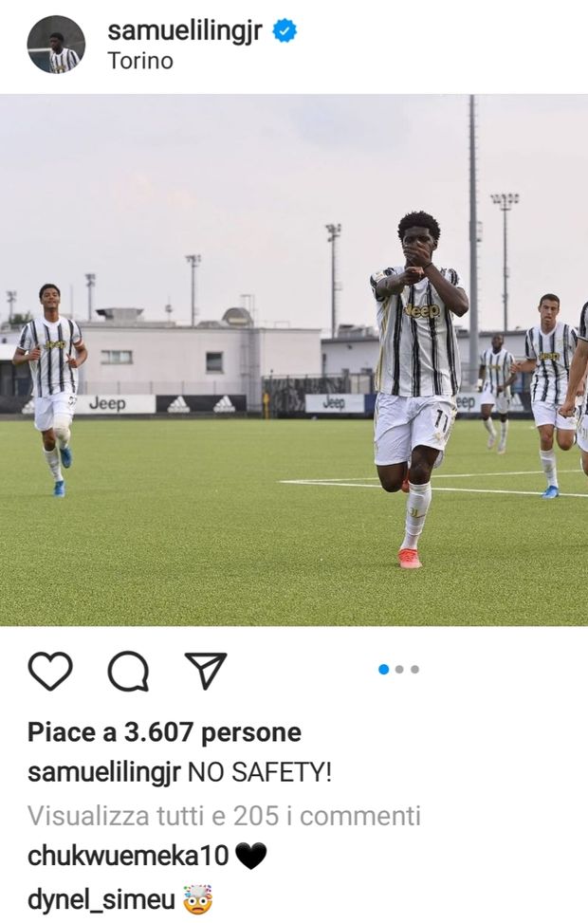Go to the third carousel dot
The width and height of the screenshot is (588, 923).
(x=415, y=670)
